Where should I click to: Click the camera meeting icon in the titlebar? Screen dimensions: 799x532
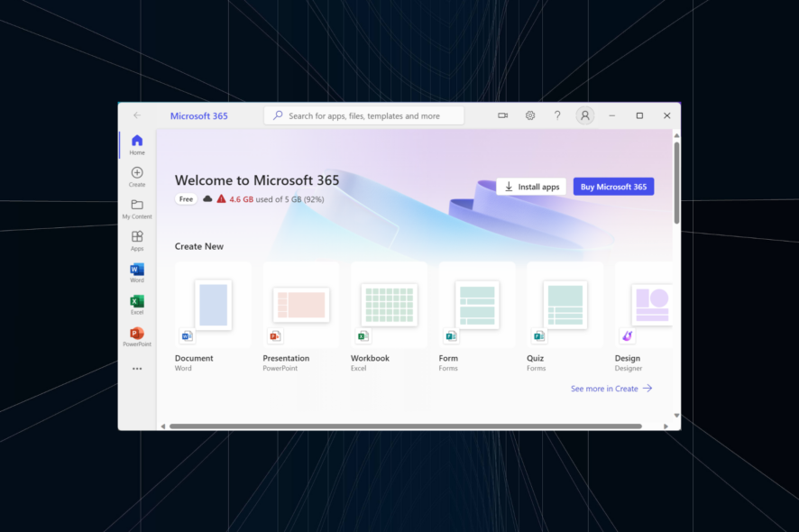pos(503,115)
